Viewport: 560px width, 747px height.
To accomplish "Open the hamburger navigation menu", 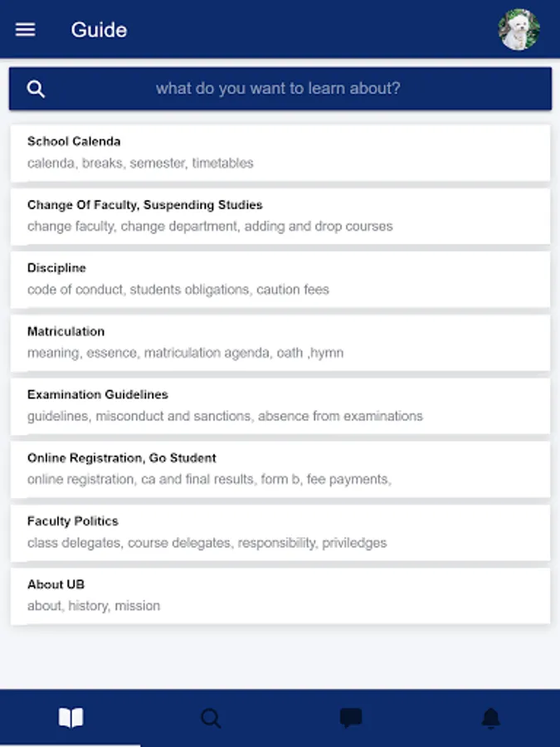I will [26, 30].
